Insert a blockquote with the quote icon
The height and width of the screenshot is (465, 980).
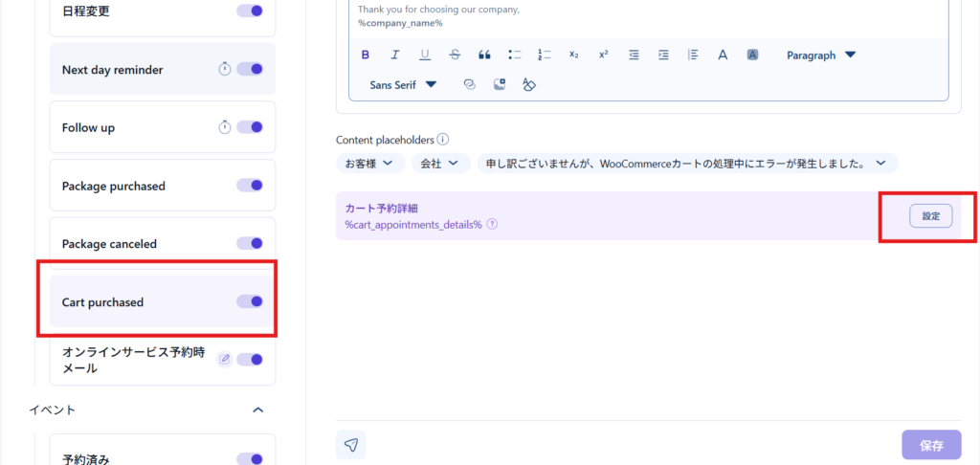(x=484, y=55)
